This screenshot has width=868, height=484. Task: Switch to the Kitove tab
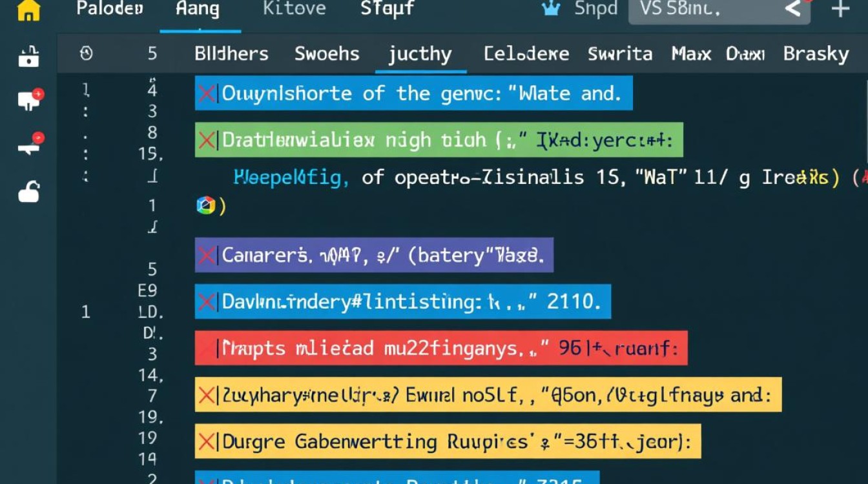pos(295,9)
